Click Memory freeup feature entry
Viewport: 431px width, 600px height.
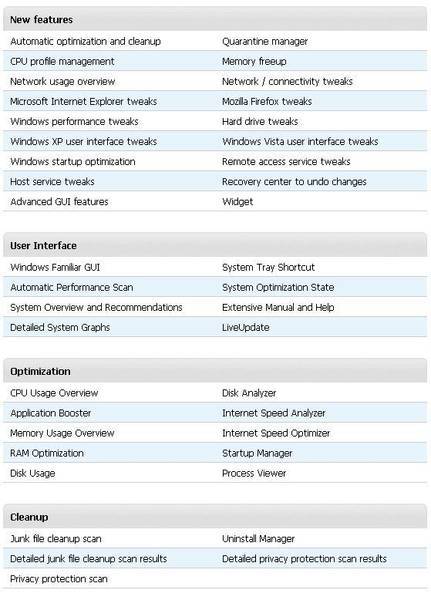(x=254, y=61)
